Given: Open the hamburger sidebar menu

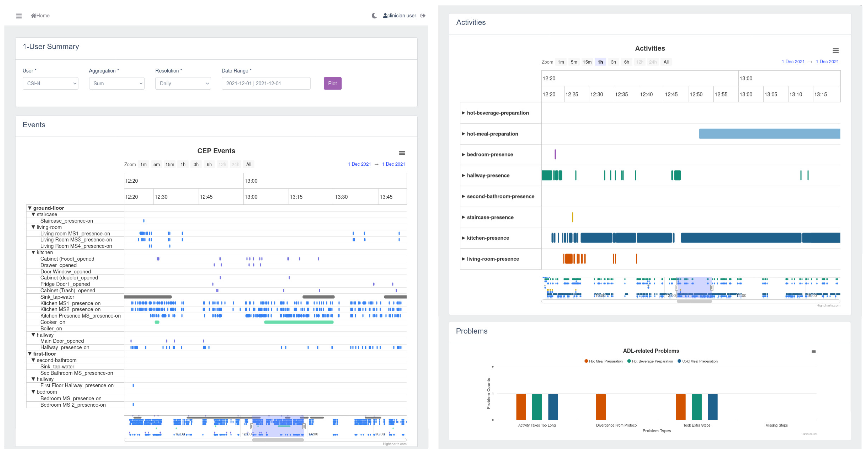Looking at the screenshot, I should 19,16.
